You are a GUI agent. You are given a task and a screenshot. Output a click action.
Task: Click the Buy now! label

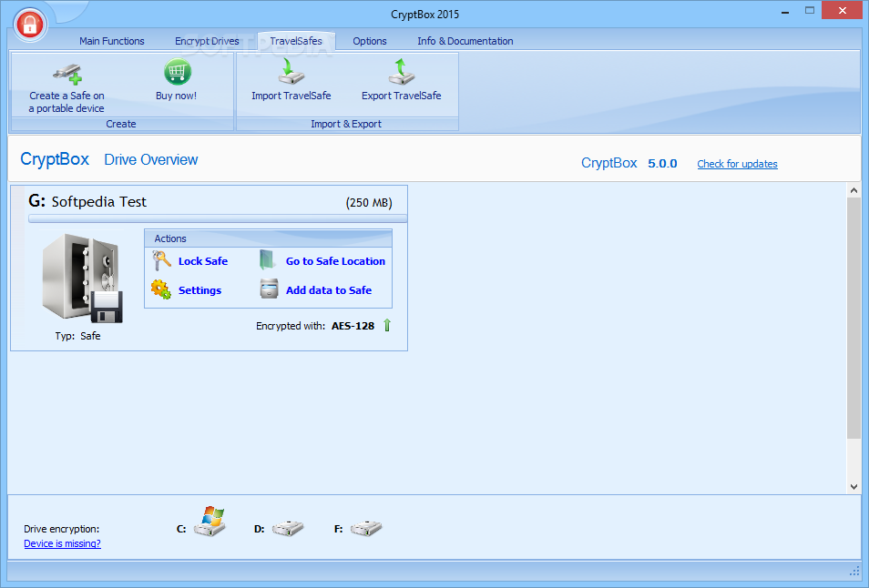[x=176, y=96]
